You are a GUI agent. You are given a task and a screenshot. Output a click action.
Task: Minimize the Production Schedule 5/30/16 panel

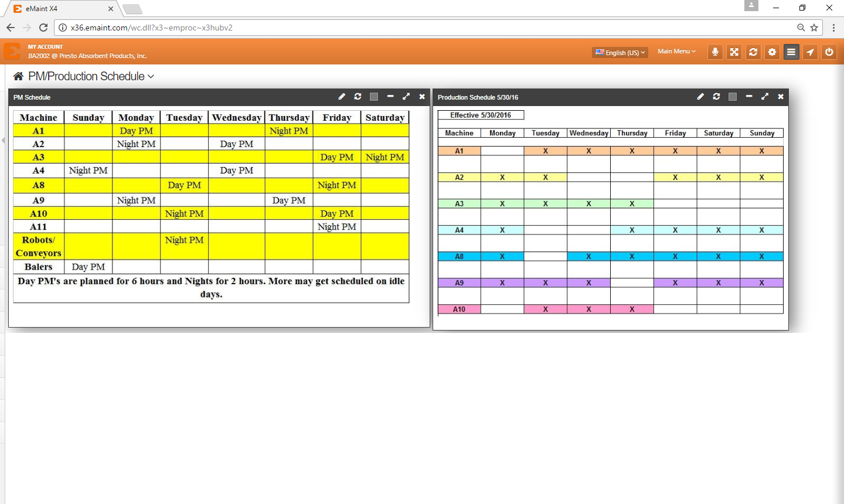tap(749, 97)
